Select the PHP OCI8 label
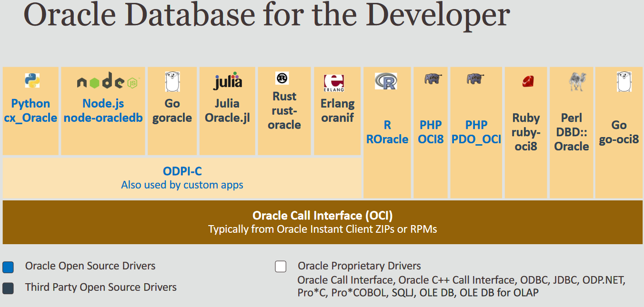This screenshot has height=307, width=644. (x=431, y=132)
